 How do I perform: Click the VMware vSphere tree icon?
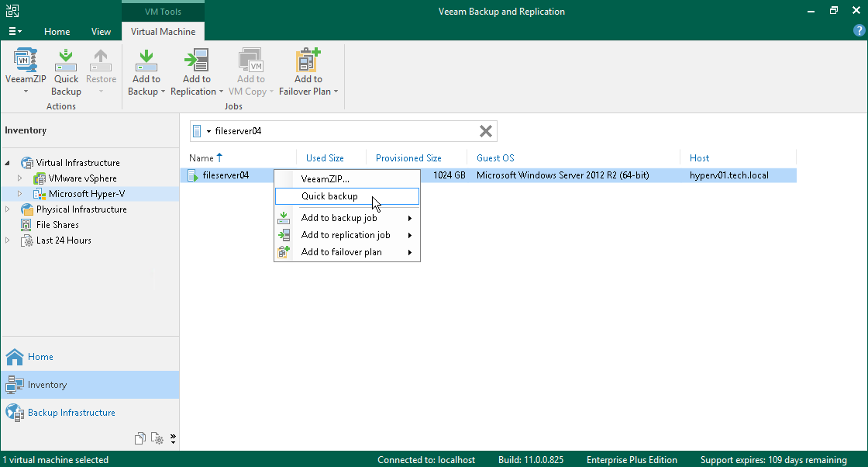(x=40, y=178)
